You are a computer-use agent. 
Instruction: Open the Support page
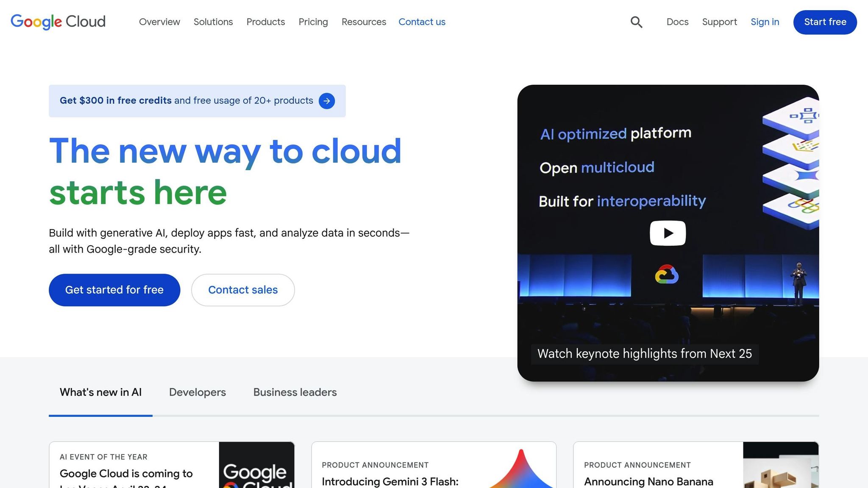coord(719,22)
